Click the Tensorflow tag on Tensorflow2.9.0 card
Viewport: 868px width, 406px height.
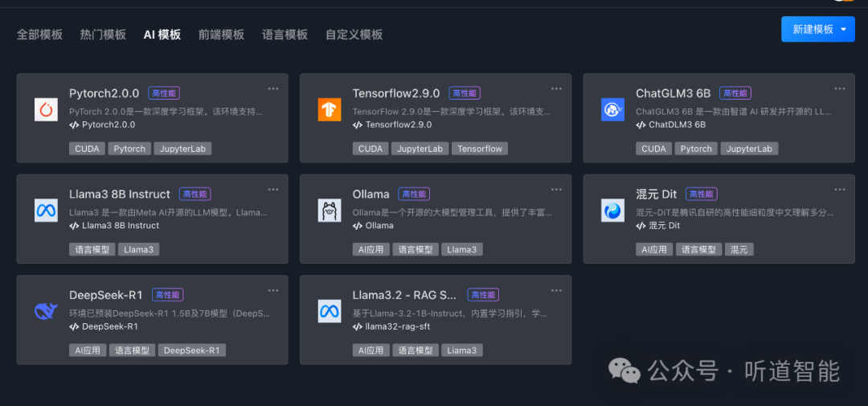point(480,149)
